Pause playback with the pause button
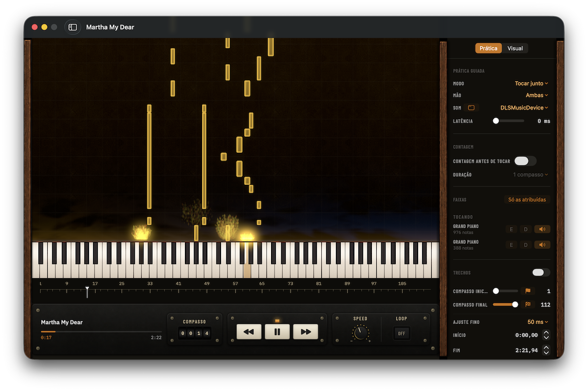The width and height of the screenshot is (588, 391). point(277,332)
